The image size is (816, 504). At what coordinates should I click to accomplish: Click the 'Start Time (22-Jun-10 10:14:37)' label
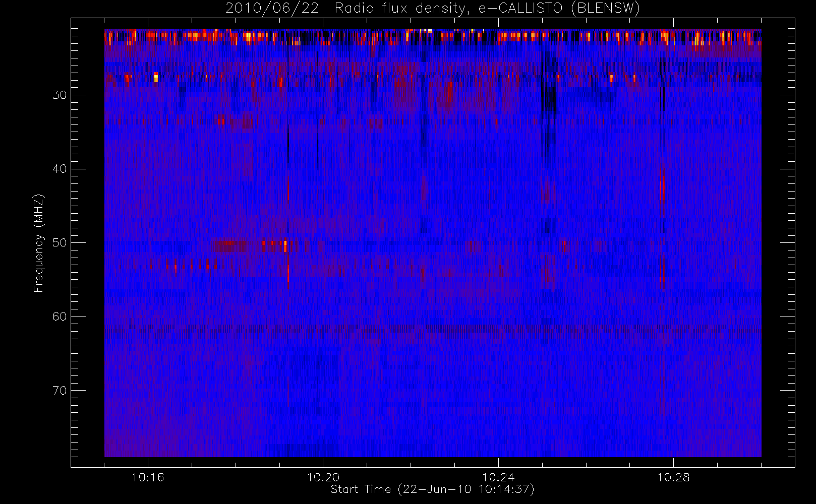coord(432,489)
